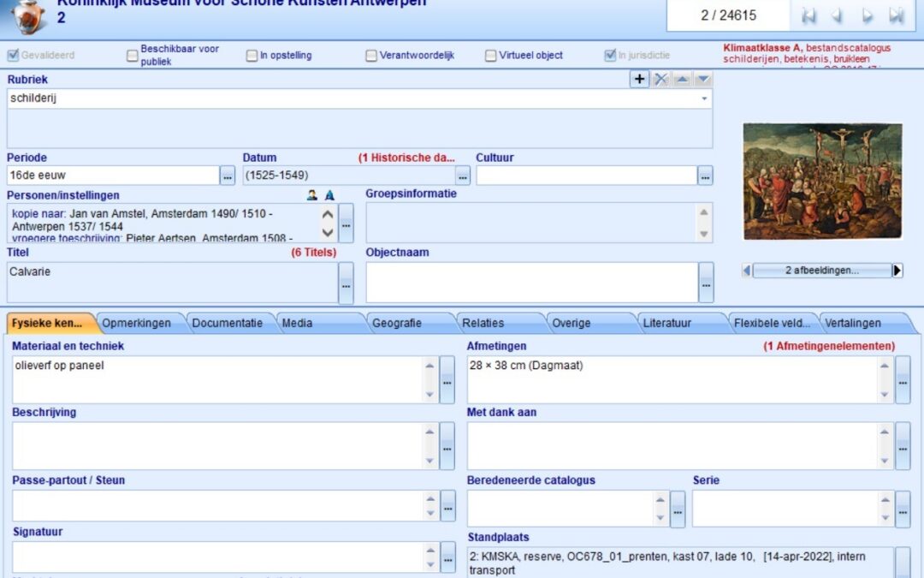Open Personen/instellingen ellipsis button
Viewport: 924px width, 578px height.
346,223
